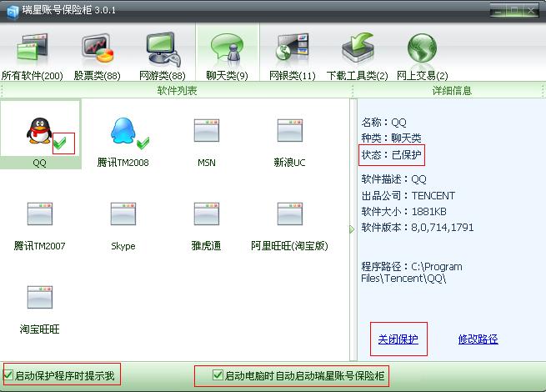This screenshot has height=392, width=546.
Task: Select the 淘宝旺旺 application icon
Action: (x=40, y=297)
